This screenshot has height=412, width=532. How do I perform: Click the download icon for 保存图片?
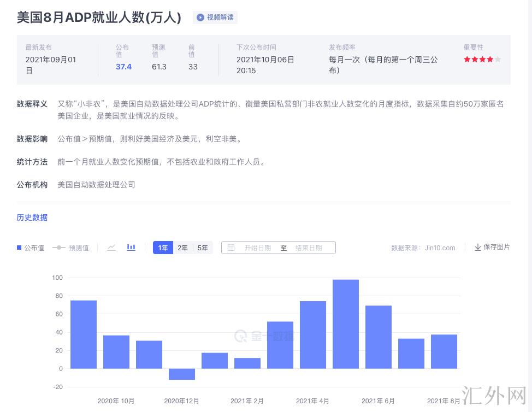pos(477,248)
